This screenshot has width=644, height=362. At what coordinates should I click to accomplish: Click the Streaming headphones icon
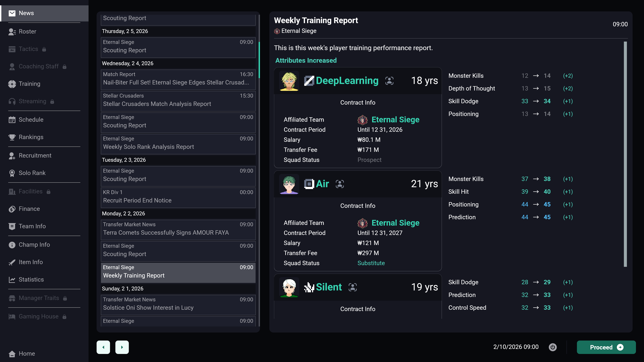[x=12, y=101]
